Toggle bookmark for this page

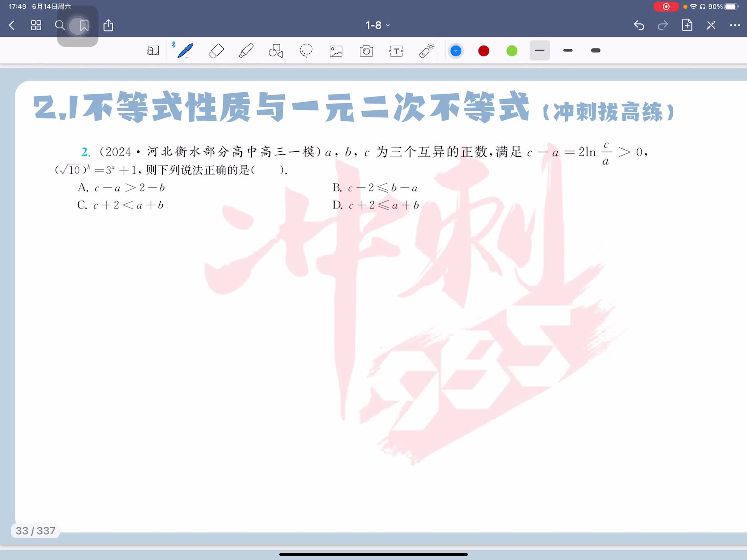[84, 26]
